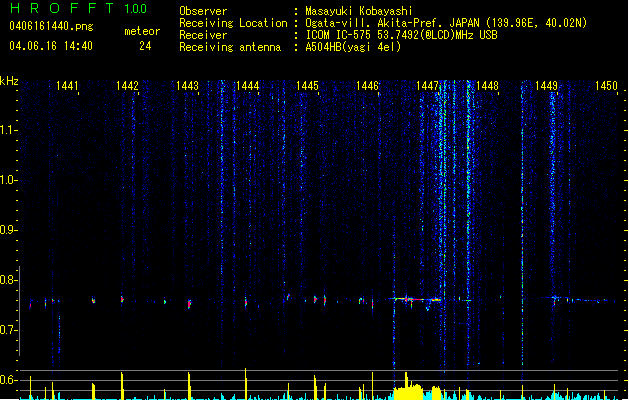This screenshot has width=629, height=400.
Task: Click the 1448 time marker
Action: pyautogui.click(x=487, y=86)
